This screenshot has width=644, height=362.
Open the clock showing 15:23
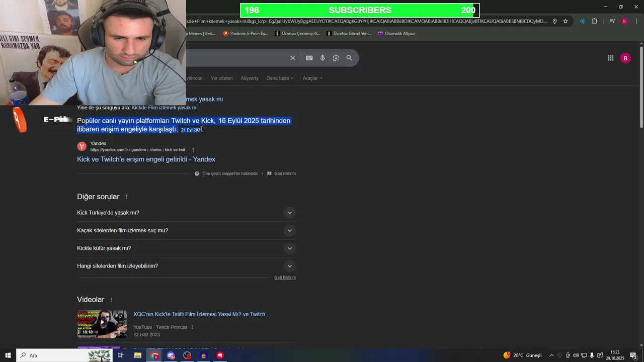615,355
